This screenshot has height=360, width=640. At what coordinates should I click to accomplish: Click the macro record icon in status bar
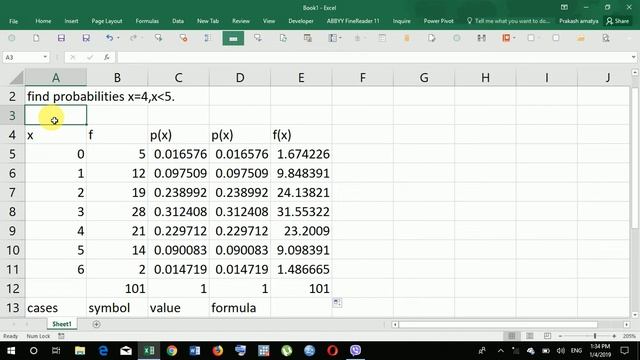pos(61,336)
